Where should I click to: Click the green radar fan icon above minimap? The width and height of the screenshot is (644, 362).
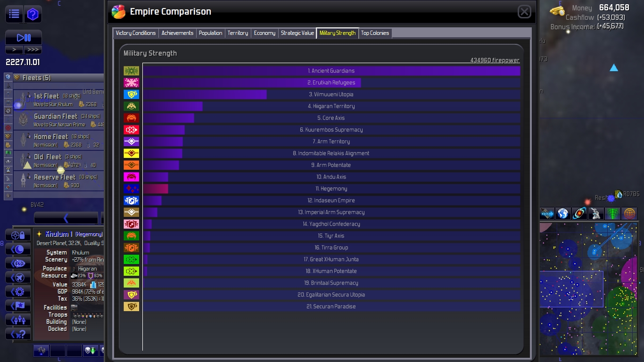point(612,214)
